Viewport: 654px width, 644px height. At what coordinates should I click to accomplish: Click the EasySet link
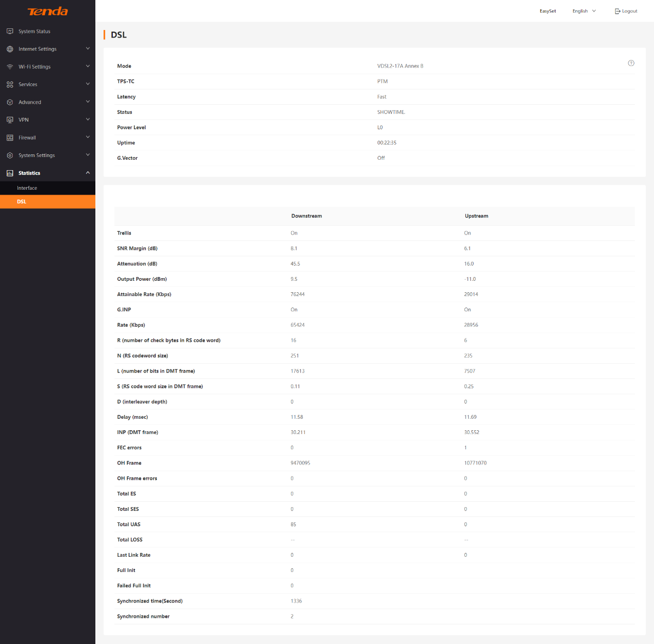tap(548, 11)
